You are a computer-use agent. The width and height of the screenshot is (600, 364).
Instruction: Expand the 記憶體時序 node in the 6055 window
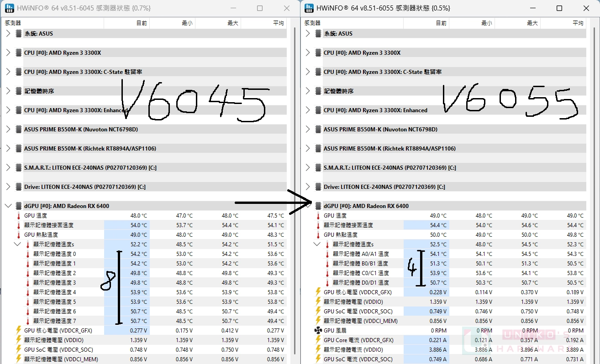[308, 91]
